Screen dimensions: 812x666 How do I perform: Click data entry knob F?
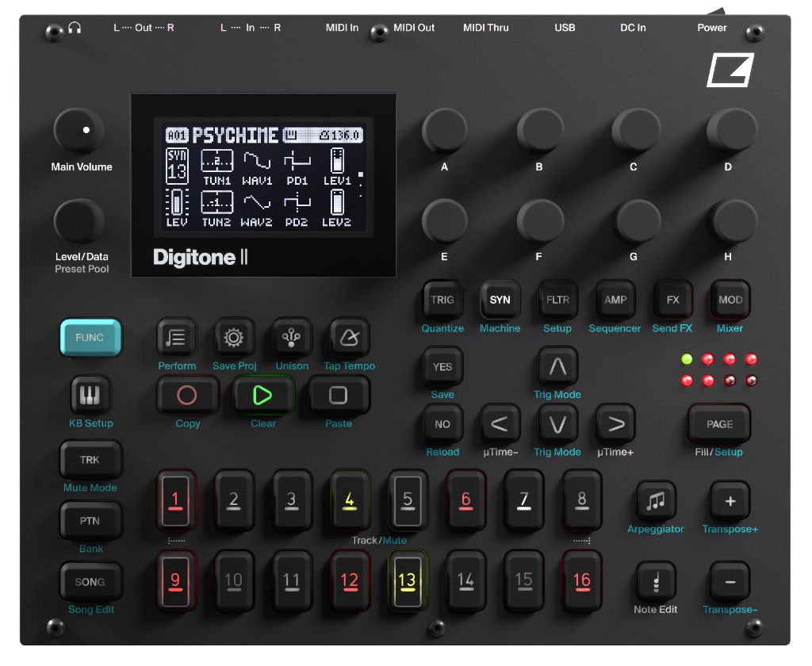(539, 221)
